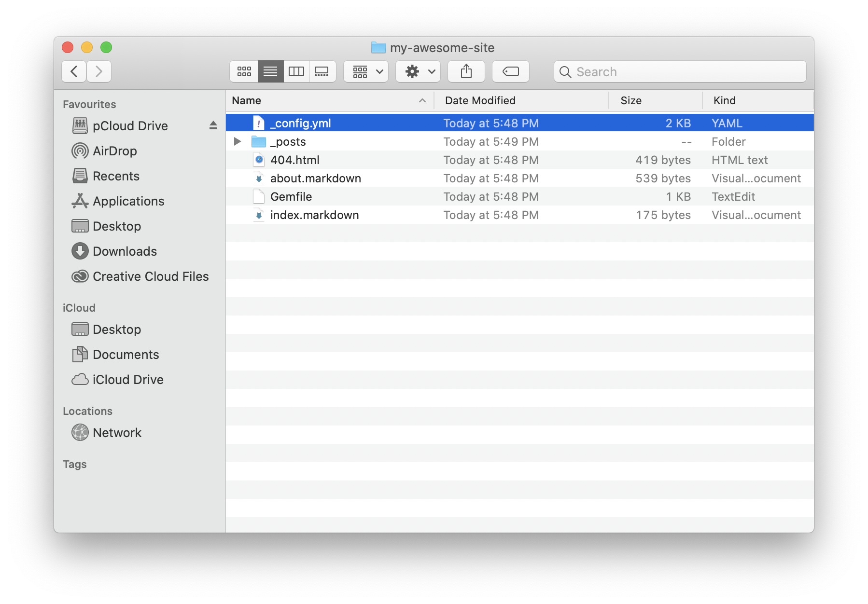The height and width of the screenshot is (604, 868).
Task: Select the file name "Gemfile"
Action: 291,197
